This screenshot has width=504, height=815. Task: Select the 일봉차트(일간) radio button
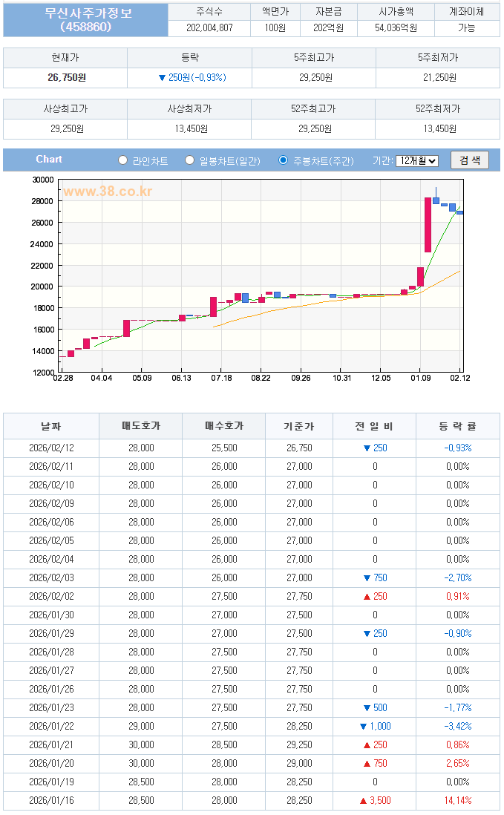tap(190, 160)
